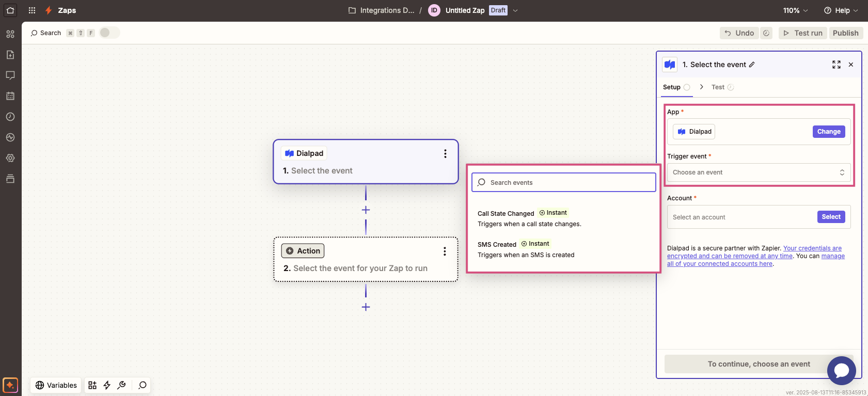Image resolution: width=868 pixels, height=396 pixels.
Task: Open the Variables button in bottom toolbar
Action: 56,385
